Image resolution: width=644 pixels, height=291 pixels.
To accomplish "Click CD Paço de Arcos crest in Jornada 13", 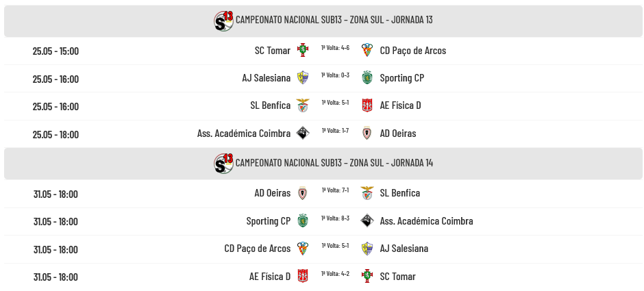I will tap(367, 50).
